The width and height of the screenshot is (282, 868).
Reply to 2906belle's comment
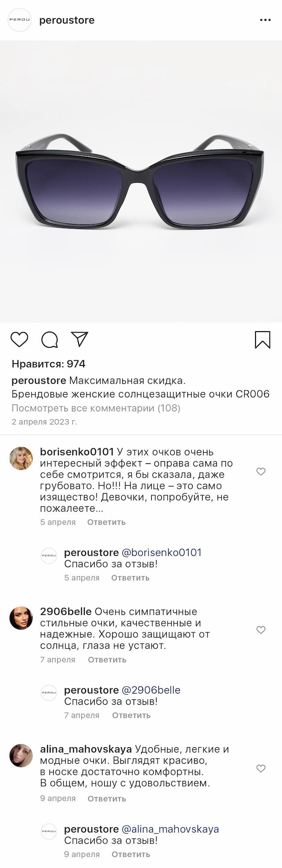pos(107,660)
